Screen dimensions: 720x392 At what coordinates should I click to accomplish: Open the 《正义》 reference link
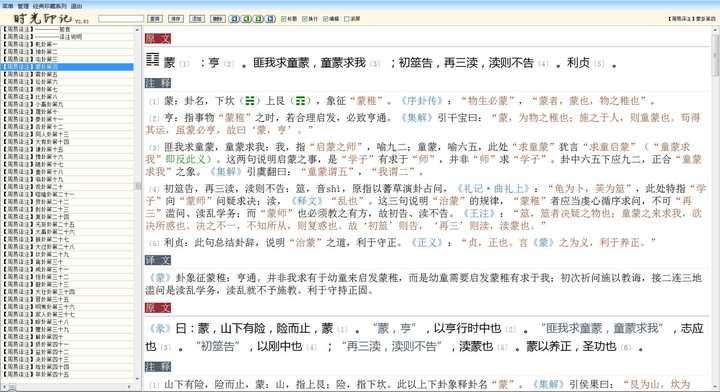point(427,242)
